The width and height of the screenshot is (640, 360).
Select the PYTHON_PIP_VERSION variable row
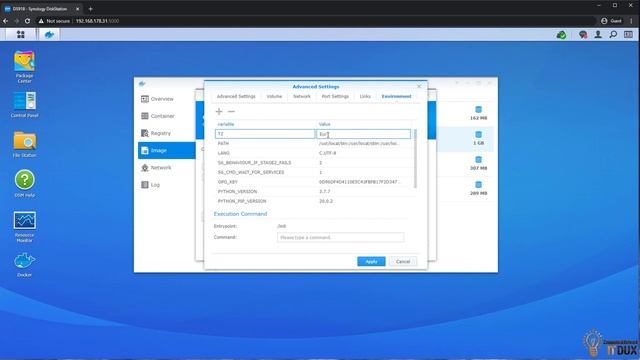(x=313, y=201)
